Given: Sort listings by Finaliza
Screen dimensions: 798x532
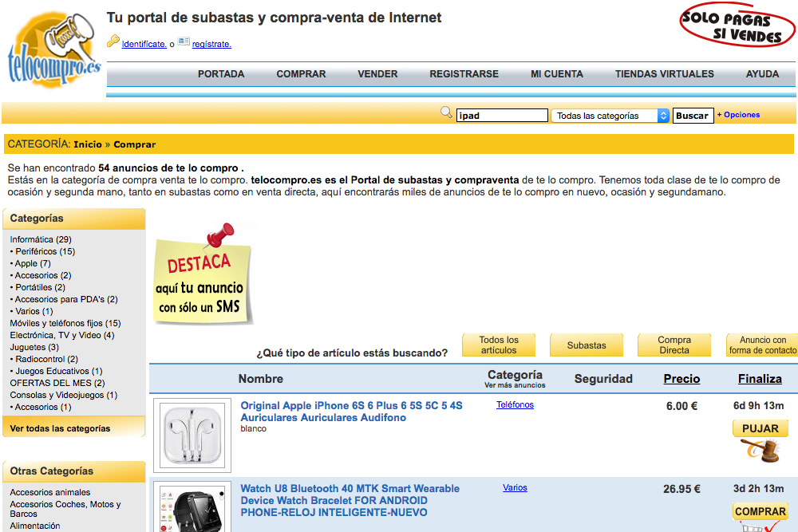Looking at the screenshot, I should 760,379.
